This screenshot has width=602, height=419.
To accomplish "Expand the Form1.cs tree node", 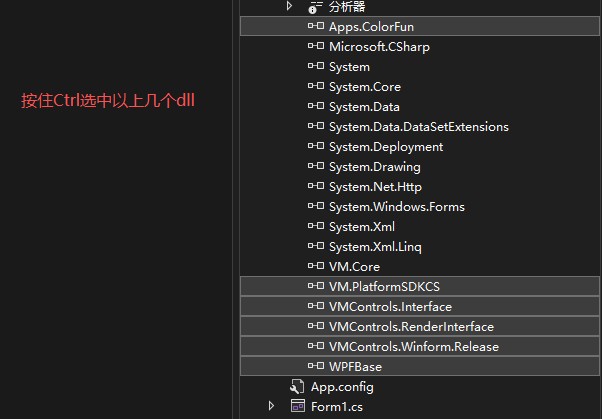I will [270, 407].
